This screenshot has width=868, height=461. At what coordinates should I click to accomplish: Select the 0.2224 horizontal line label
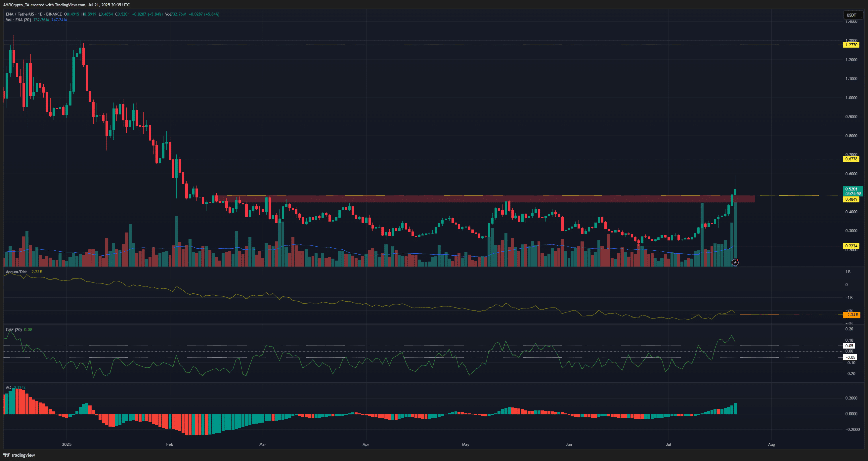pyautogui.click(x=851, y=246)
